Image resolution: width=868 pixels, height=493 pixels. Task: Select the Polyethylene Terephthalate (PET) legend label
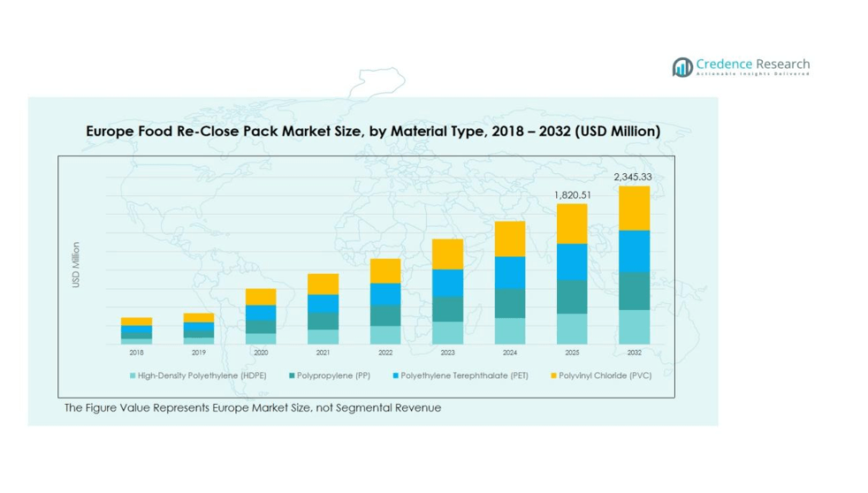click(x=464, y=375)
